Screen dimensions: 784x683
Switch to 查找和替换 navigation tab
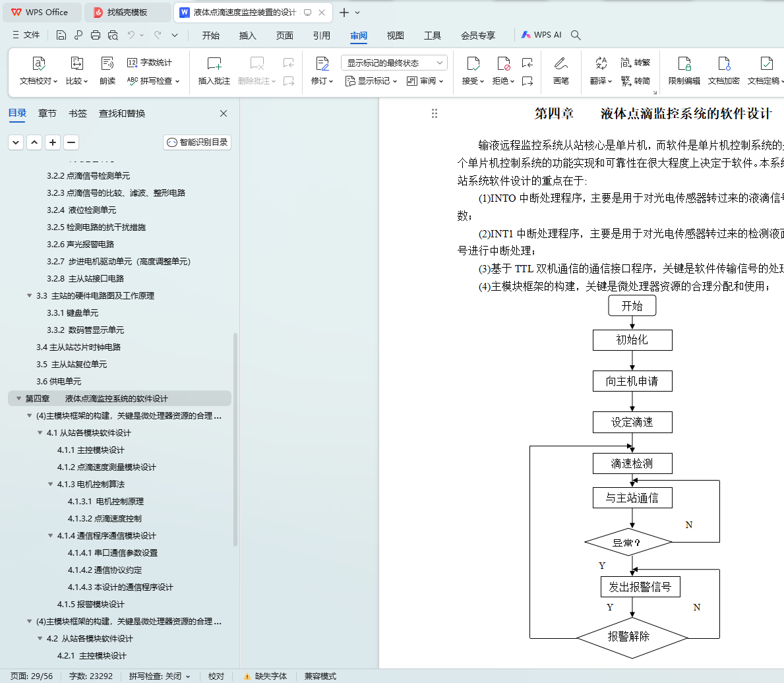tap(122, 113)
